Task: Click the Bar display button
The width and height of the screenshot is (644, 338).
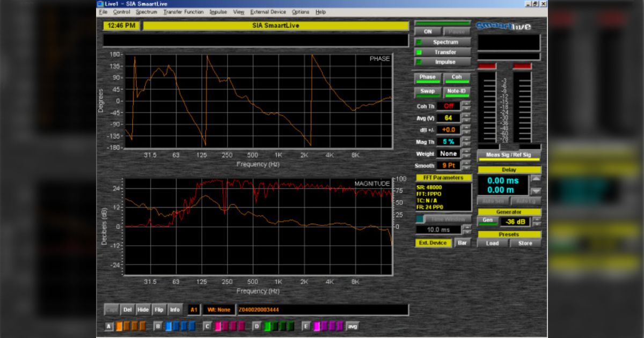Action: 462,243
